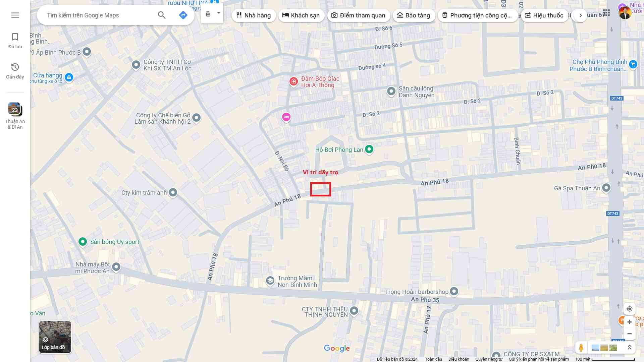Open Saved places bookmark icon
644x362 pixels.
point(15,41)
